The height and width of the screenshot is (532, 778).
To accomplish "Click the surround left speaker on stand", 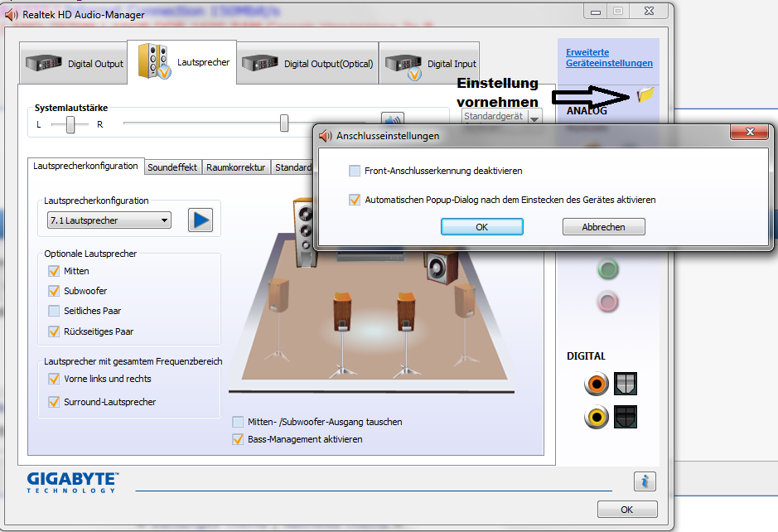I will [x=278, y=319].
